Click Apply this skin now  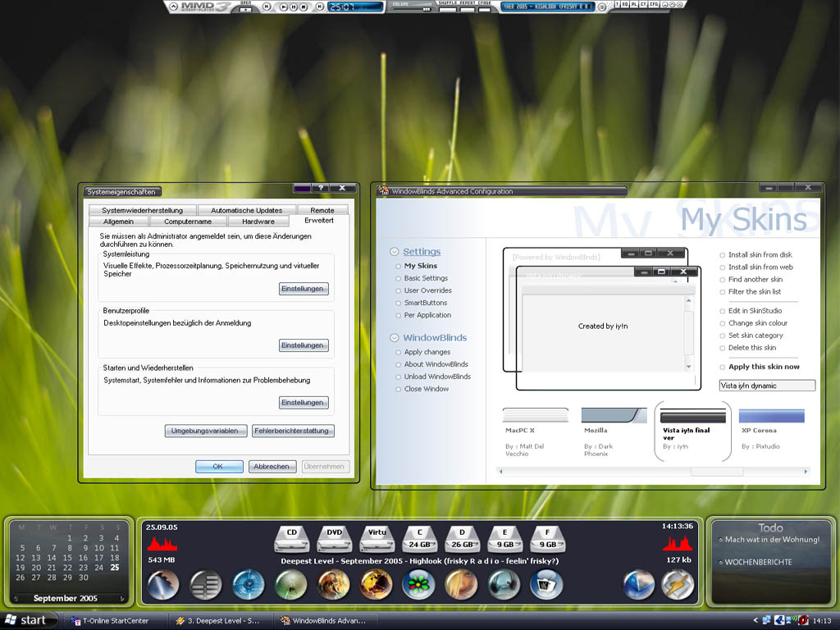click(x=764, y=367)
